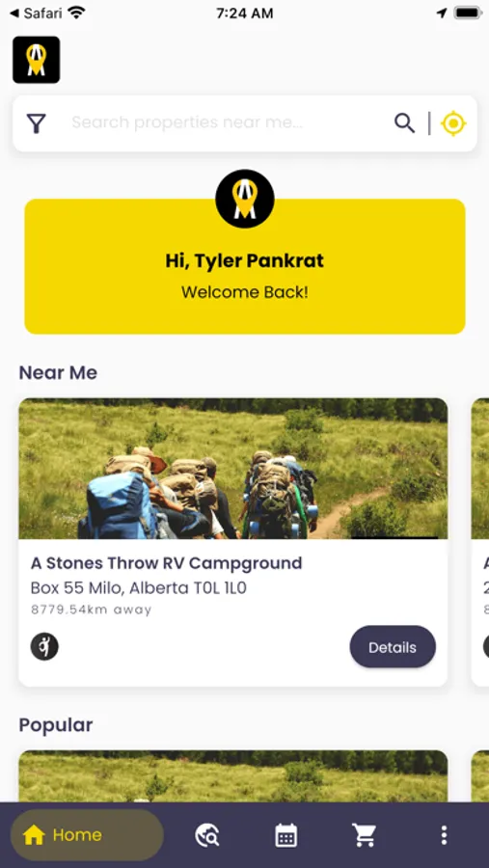Open the filter funnel icon
Image resolution: width=489 pixels, height=868 pixels.
point(36,123)
